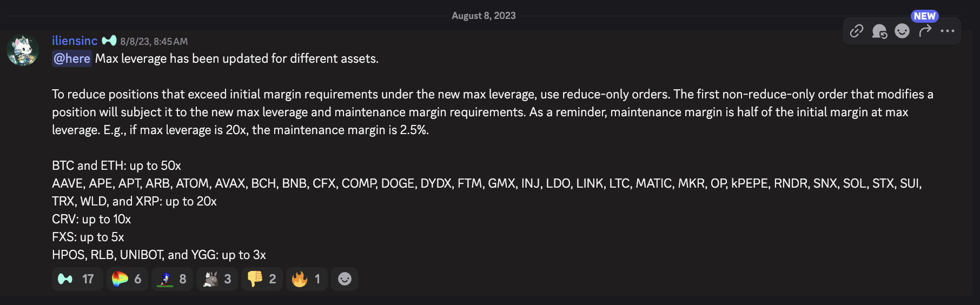The width and height of the screenshot is (980, 305).
Task: Click the @here mention
Action: click(72, 58)
